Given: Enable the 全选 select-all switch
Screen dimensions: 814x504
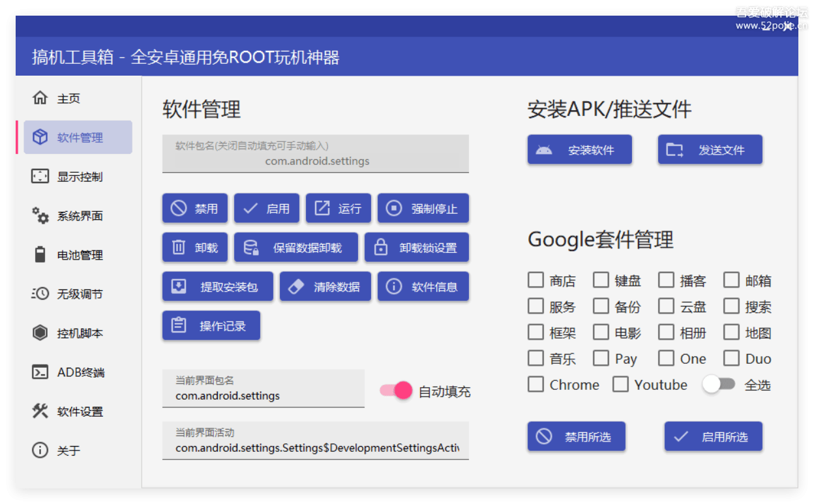Looking at the screenshot, I should click(x=718, y=385).
